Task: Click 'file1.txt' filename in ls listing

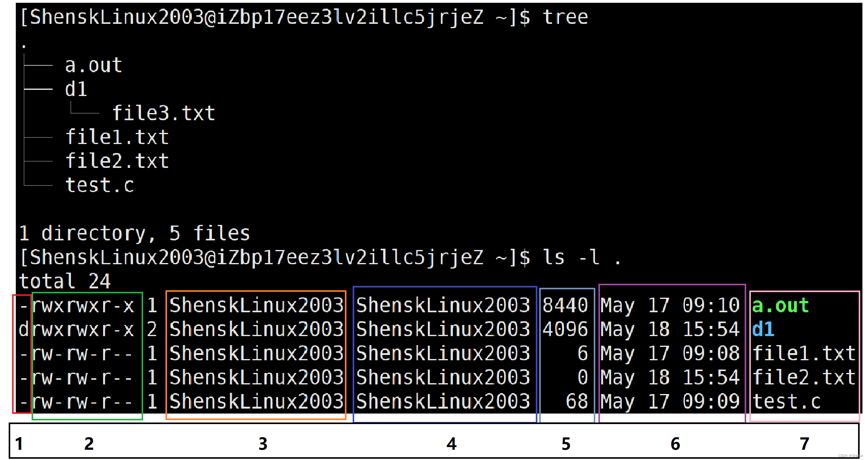Action: coord(804,353)
